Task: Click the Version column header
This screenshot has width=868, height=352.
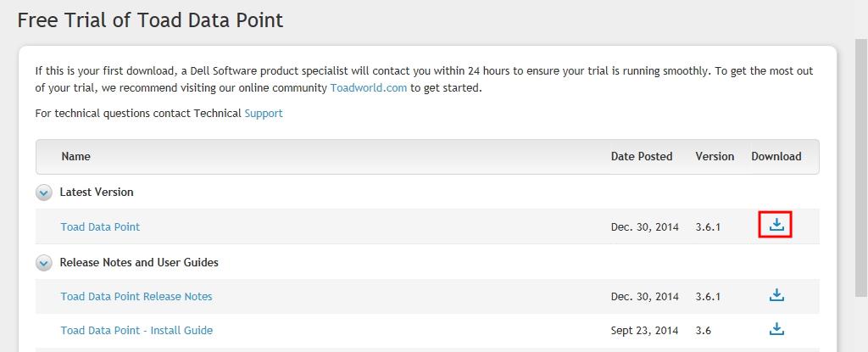Action: click(x=715, y=156)
